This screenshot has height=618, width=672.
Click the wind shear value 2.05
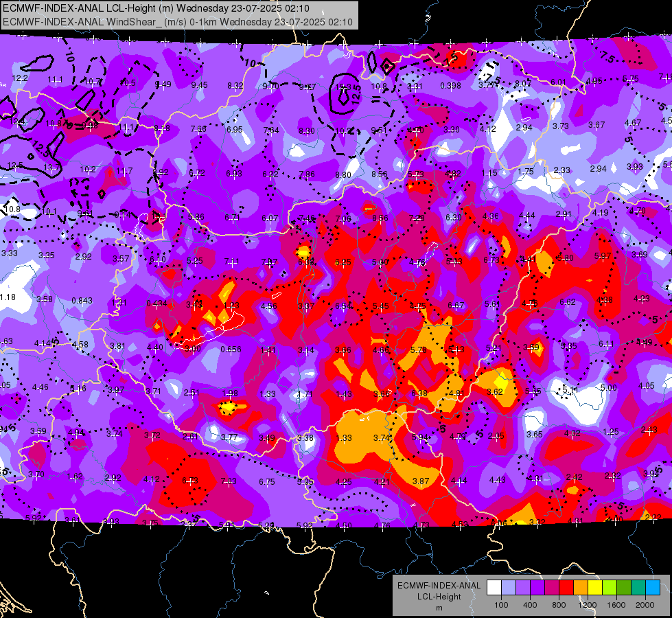coord(496,436)
